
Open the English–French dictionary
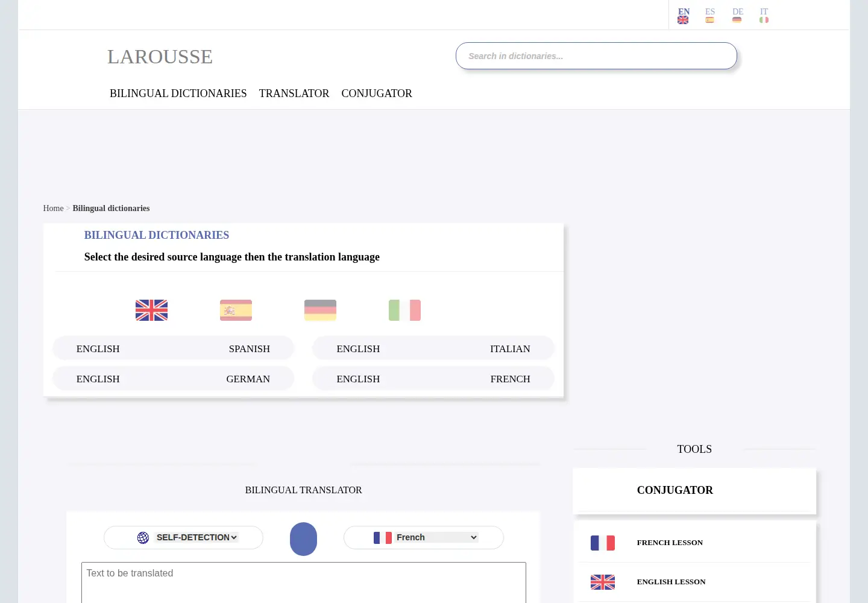[433, 379]
